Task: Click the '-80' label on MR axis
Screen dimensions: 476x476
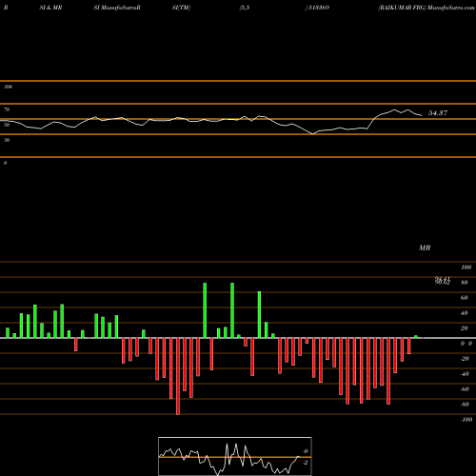Action: click(x=465, y=405)
